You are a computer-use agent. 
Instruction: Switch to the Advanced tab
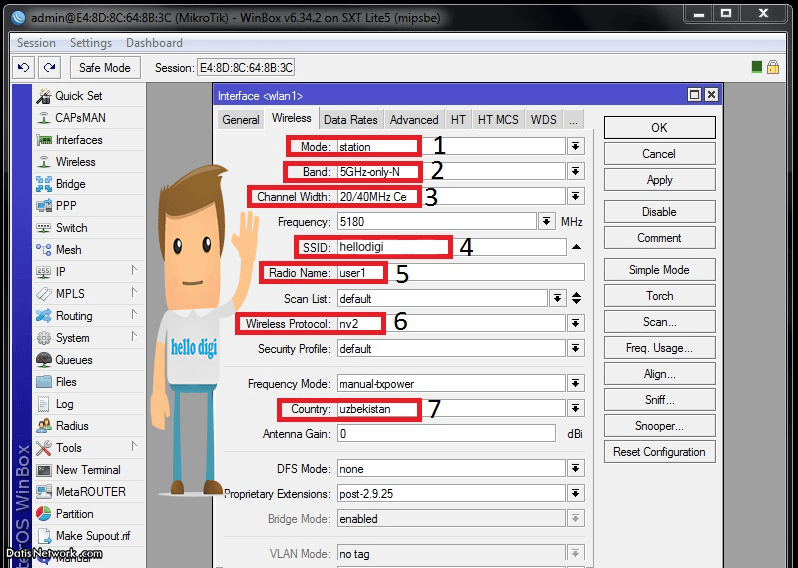pos(414,120)
